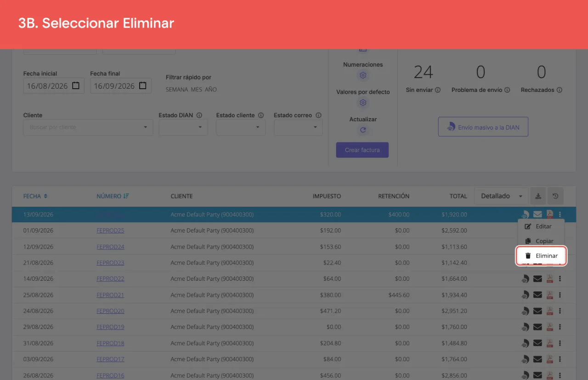Open the Numeraciones gear settings

(x=363, y=75)
